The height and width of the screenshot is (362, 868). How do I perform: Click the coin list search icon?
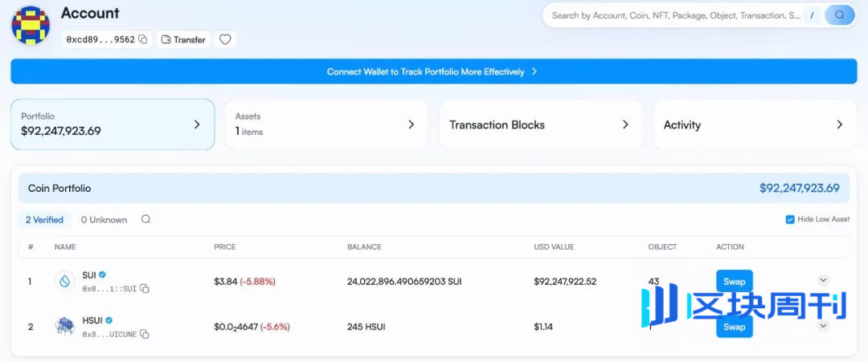145,219
